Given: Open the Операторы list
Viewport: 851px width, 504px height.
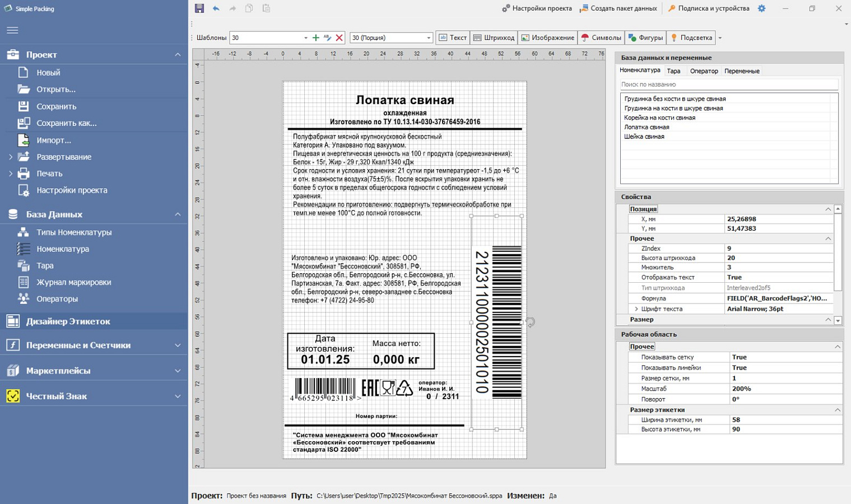Looking at the screenshot, I should [57, 299].
